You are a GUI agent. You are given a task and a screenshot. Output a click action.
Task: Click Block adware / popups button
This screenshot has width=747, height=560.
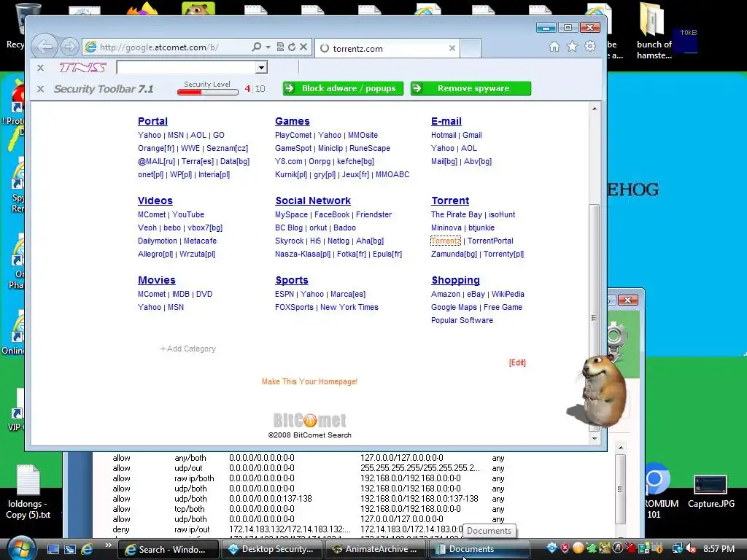(x=343, y=88)
